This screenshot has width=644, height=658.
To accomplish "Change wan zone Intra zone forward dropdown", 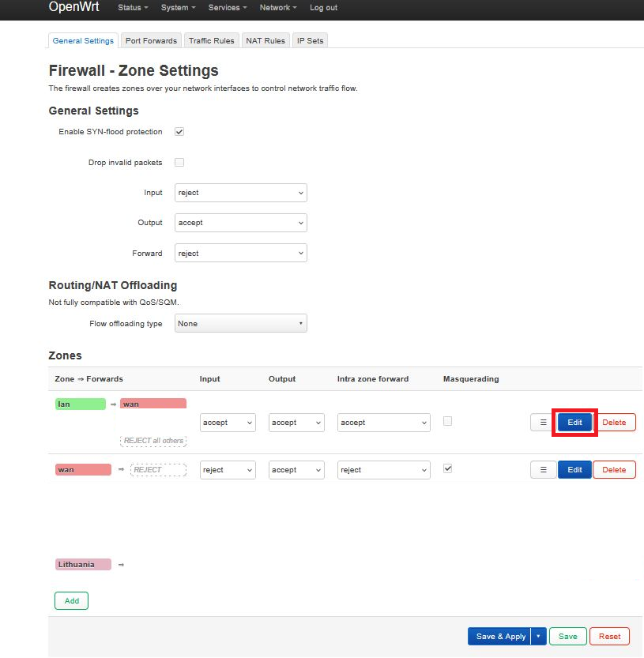I will coord(383,470).
